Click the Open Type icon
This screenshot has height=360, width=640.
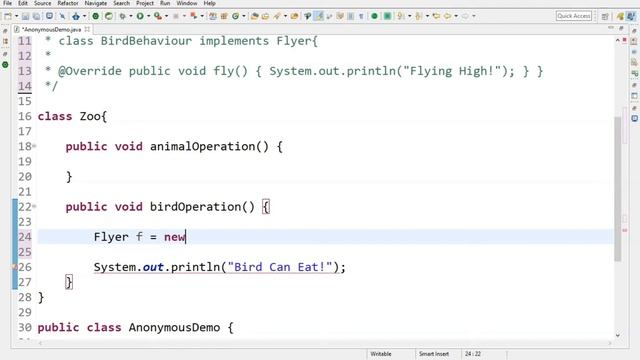[254, 16]
